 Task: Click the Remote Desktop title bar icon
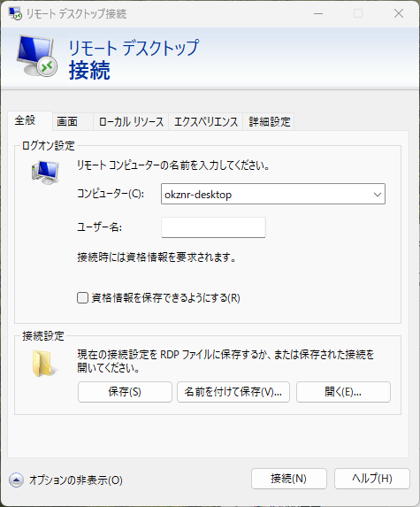pyautogui.click(x=15, y=13)
